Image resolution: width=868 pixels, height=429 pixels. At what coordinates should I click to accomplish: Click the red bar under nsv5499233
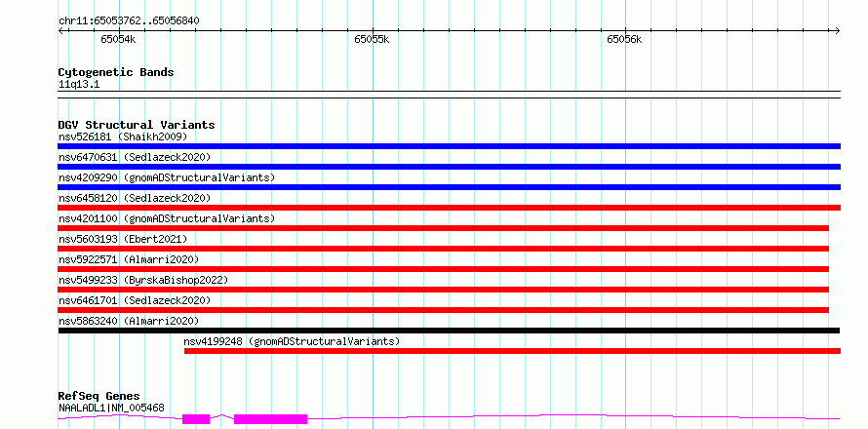click(444, 290)
